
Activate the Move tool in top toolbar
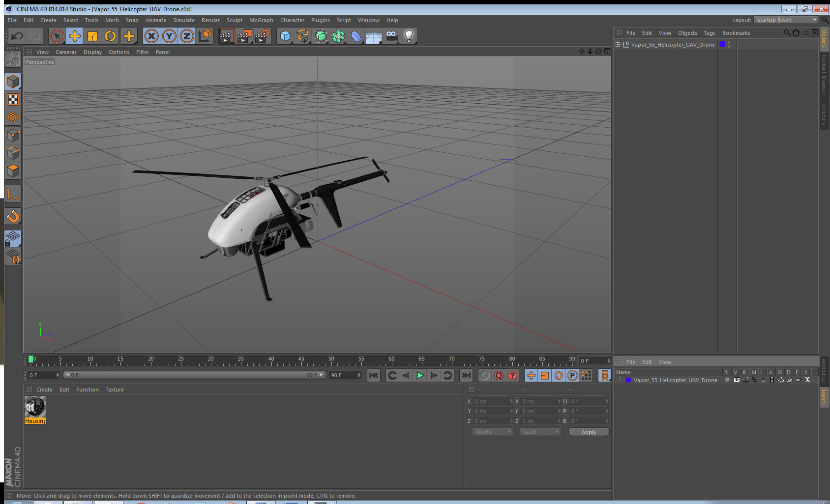[x=75, y=36]
